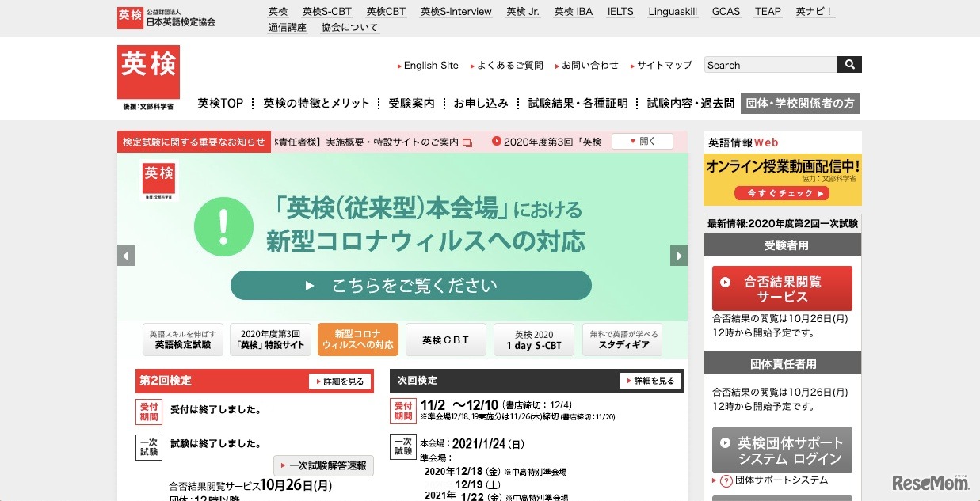Screen dimensions: 980x501
Task: Open the English Site link
Action: [429, 65]
